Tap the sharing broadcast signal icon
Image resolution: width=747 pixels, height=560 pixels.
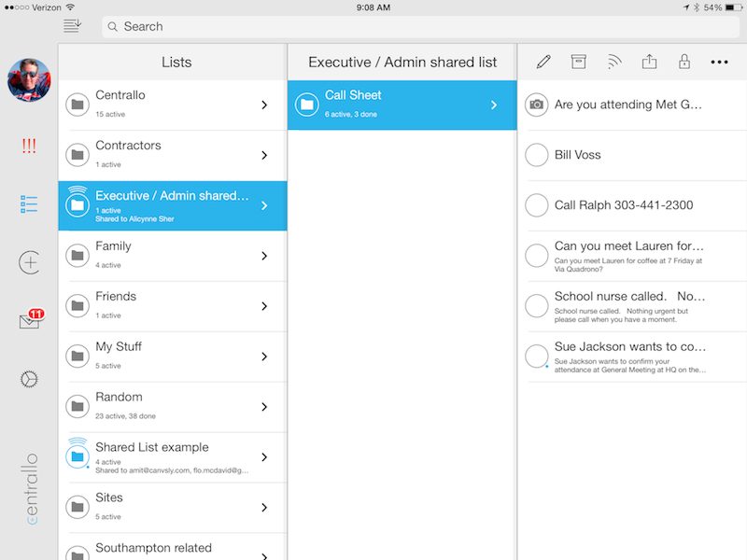tap(613, 63)
